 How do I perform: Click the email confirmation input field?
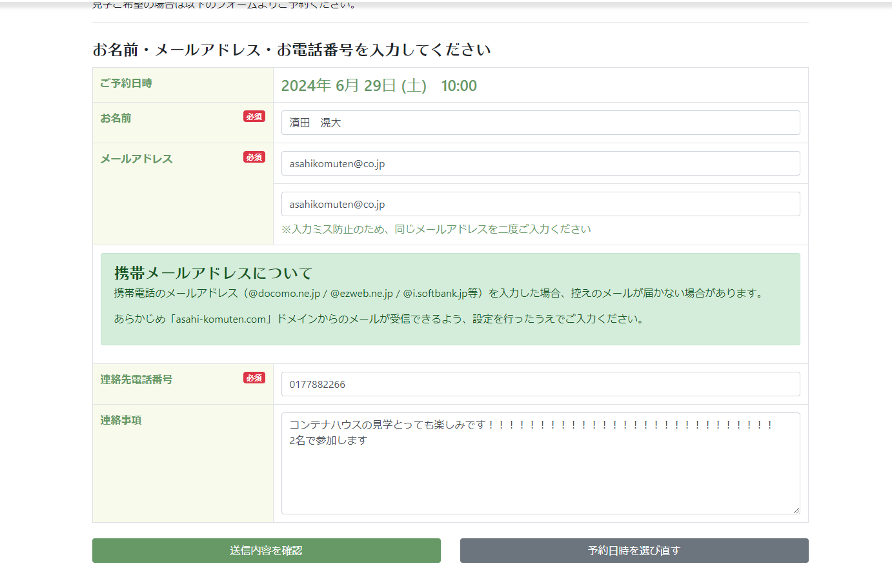tap(540, 204)
